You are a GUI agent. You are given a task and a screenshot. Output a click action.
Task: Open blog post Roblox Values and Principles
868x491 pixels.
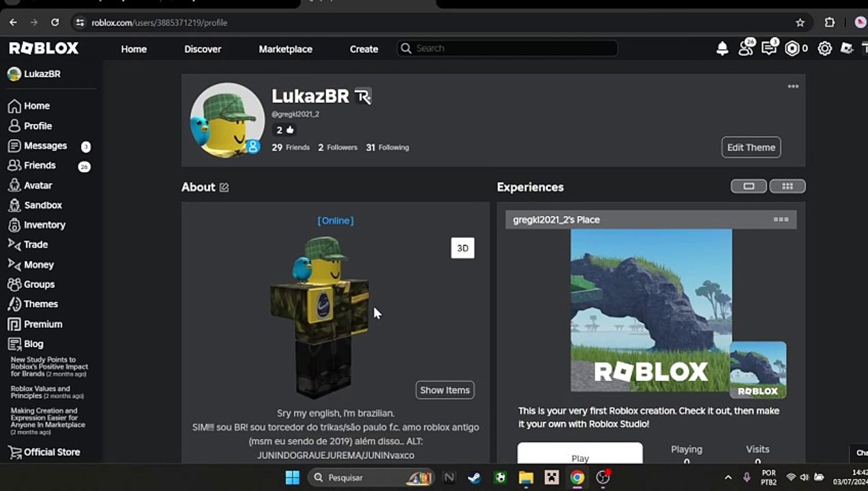click(47, 392)
